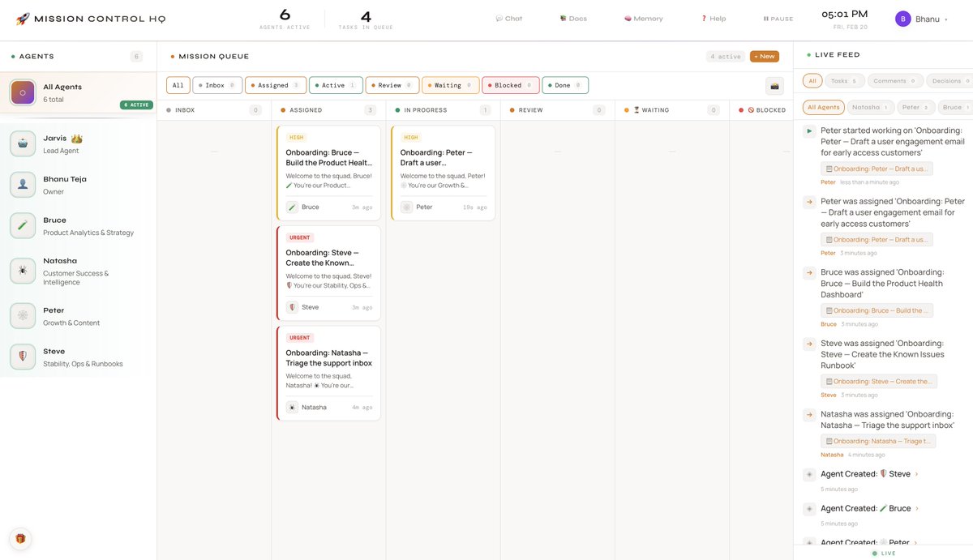This screenshot has height=560, width=973.
Task: Click the All Agents gradient icon
Action: click(23, 92)
